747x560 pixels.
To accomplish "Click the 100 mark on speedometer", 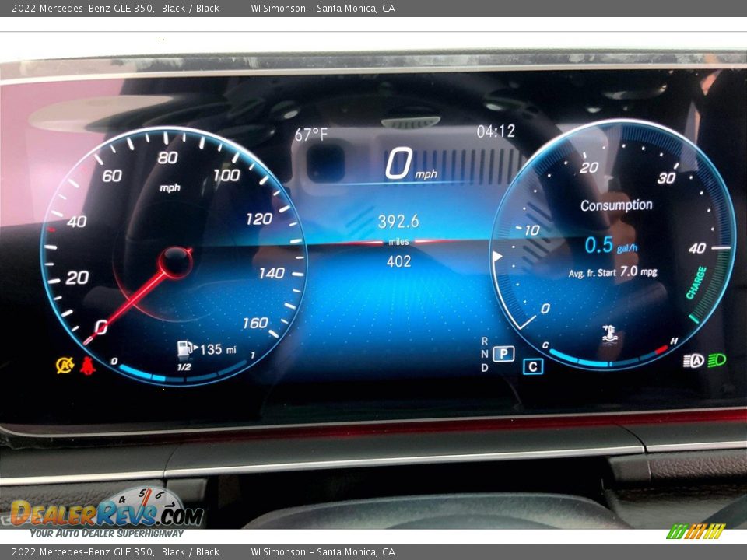I will 226,175.
